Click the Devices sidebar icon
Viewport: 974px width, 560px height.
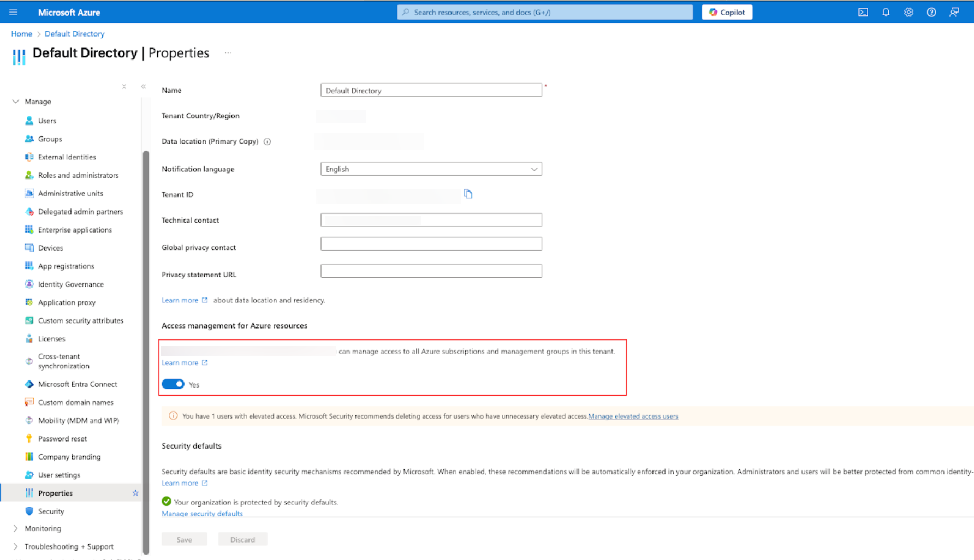pyautogui.click(x=29, y=248)
